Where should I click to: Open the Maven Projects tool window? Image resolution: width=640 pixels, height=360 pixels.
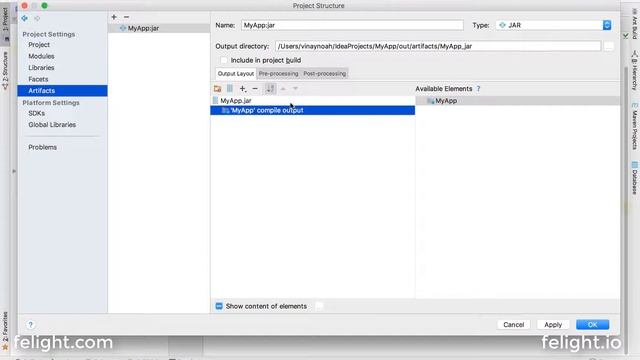[x=635, y=127]
